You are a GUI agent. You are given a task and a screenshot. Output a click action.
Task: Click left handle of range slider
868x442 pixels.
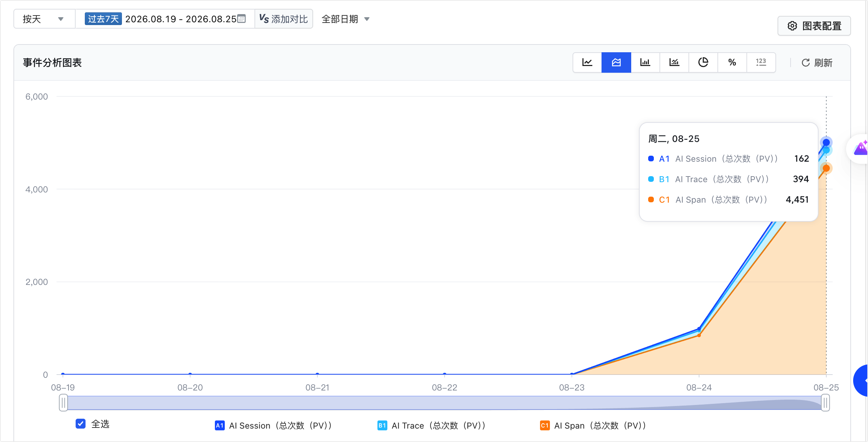pyautogui.click(x=63, y=403)
